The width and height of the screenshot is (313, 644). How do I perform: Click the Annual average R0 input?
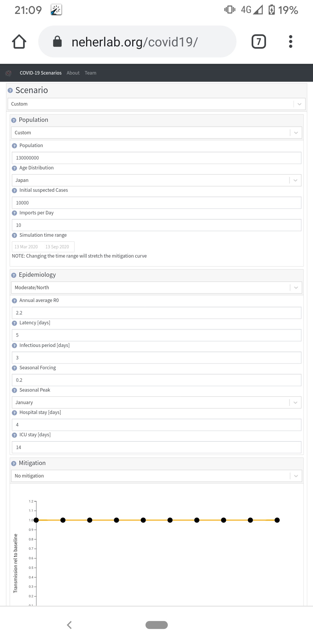[156, 313]
